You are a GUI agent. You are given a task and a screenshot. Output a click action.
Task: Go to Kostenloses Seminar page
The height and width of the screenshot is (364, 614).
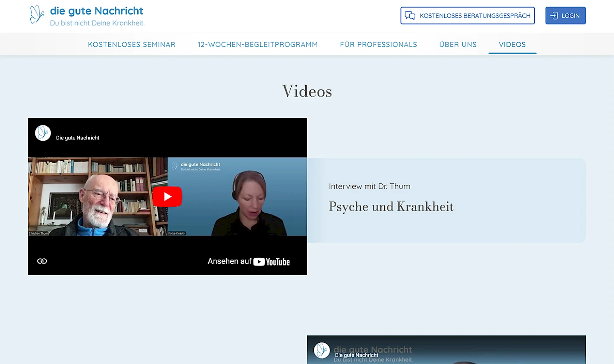pos(131,44)
